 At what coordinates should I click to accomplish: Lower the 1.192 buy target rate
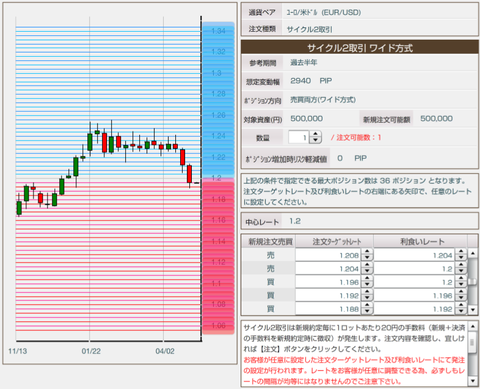click(367, 298)
